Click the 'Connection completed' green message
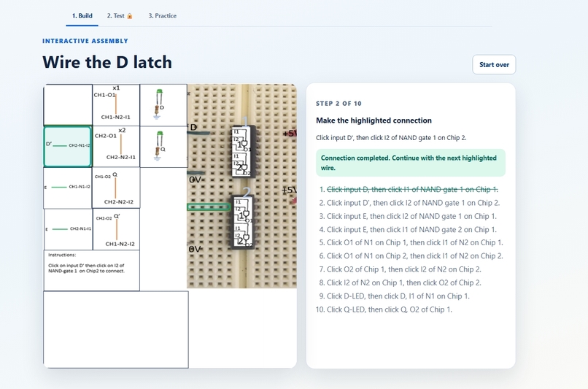Image resolution: width=588 pixels, height=389 pixels. pyautogui.click(x=411, y=163)
